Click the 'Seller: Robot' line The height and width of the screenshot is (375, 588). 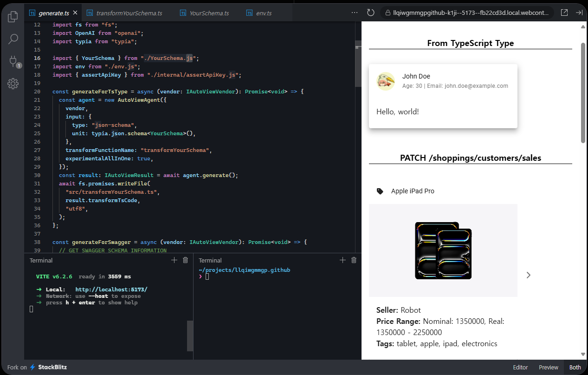[x=399, y=310]
